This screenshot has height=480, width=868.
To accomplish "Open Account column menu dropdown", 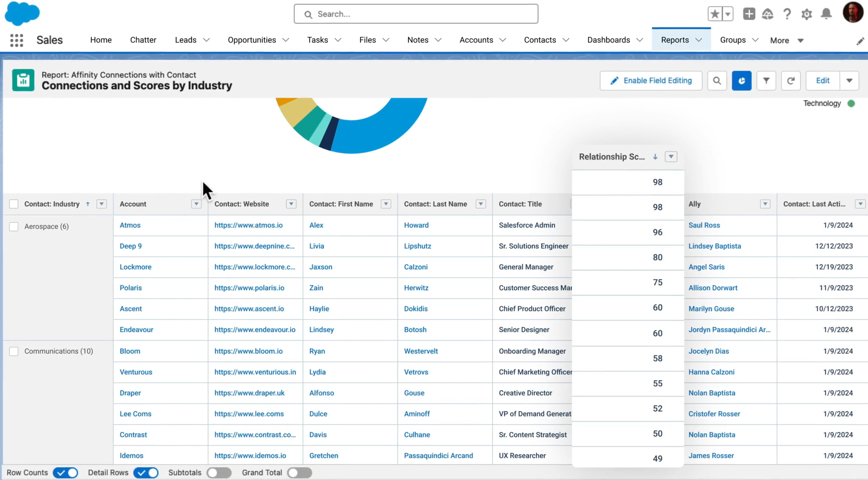I will click(x=196, y=204).
